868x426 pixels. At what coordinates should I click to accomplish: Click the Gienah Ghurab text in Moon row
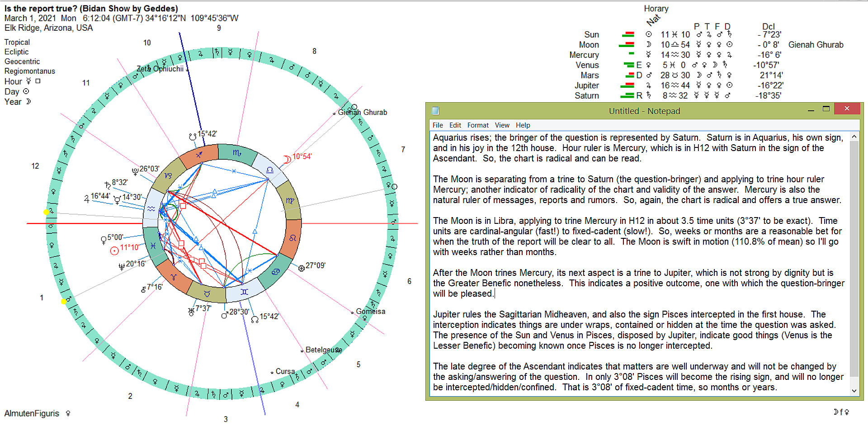tap(816, 45)
